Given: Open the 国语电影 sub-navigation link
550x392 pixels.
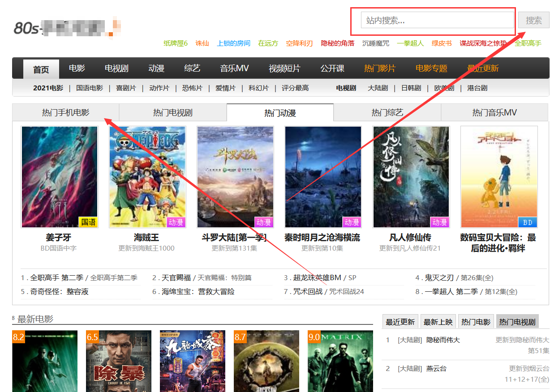Looking at the screenshot, I should (90, 88).
